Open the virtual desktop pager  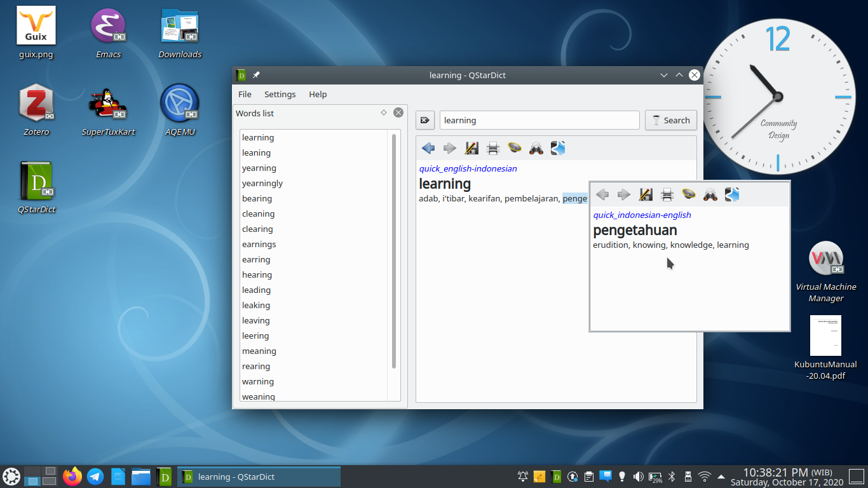[41, 476]
